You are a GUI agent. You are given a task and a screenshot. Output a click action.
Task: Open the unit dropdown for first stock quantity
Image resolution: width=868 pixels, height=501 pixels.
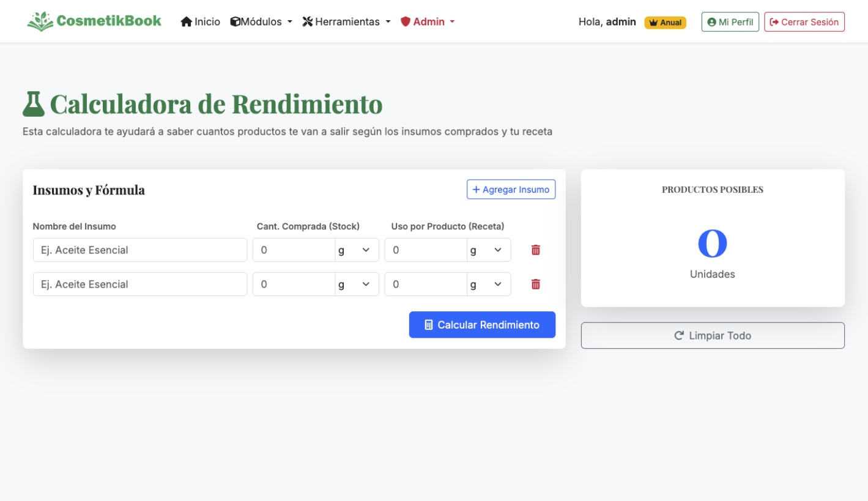[x=357, y=250]
